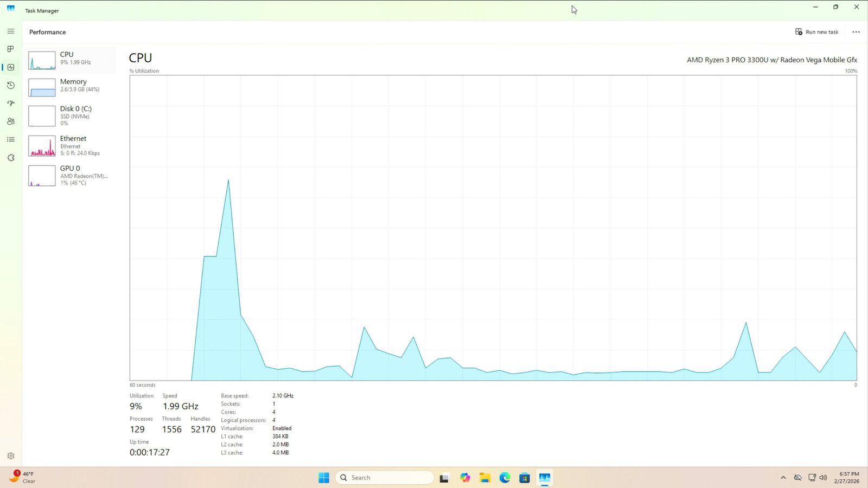
Task: Go to Startup apps in sidebar
Action: [10, 104]
